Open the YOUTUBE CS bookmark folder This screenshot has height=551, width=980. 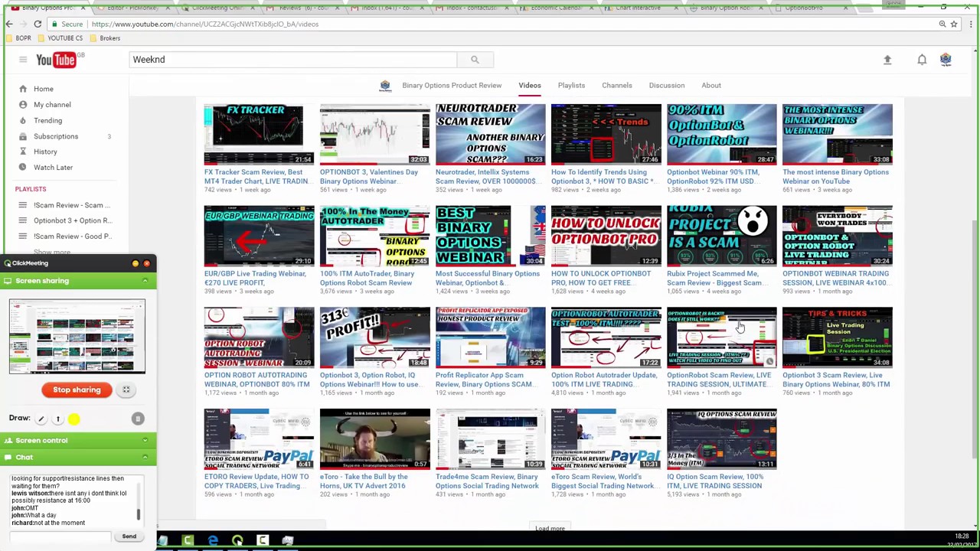pyautogui.click(x=60, y=38)
